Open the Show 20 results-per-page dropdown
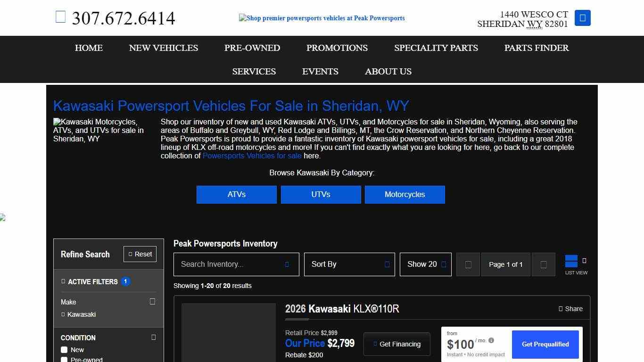This screenshot has width=644, height=362. pyautogui.click(x=425, y=264)
